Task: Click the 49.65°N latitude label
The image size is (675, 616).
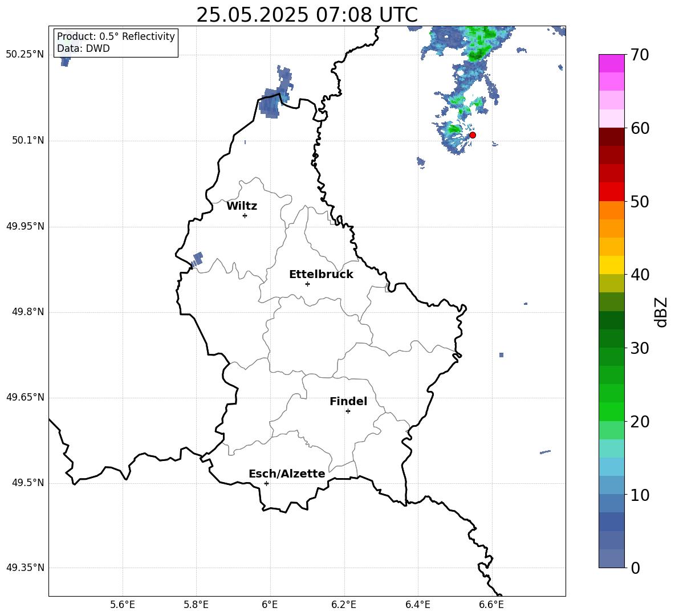Action: [25, 397]
